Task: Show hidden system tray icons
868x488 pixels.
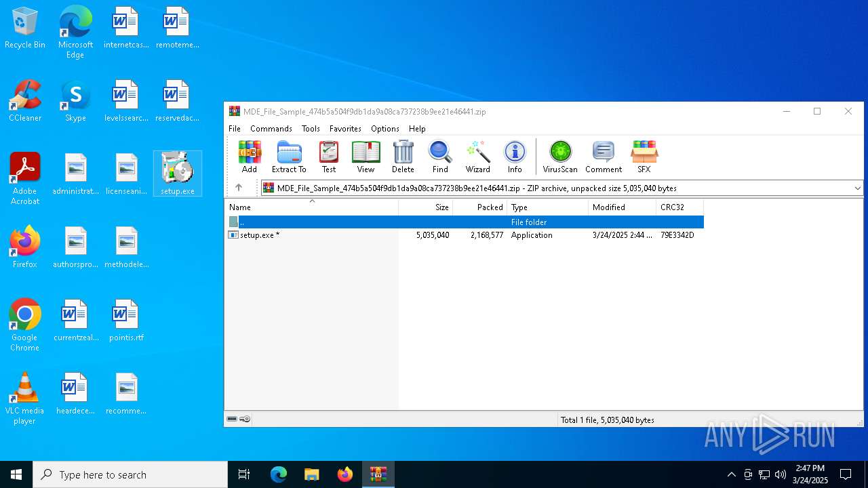Action: [x=731, y=474]
